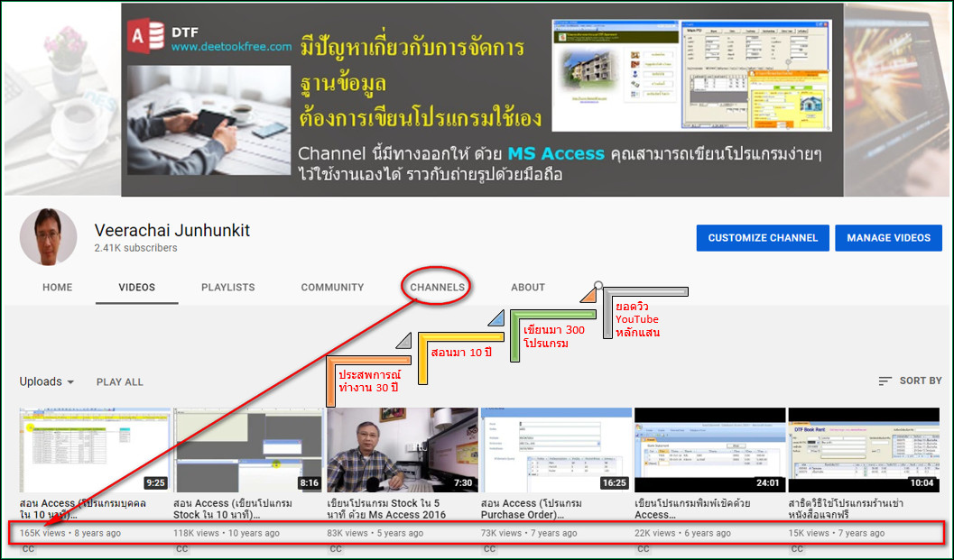Open the 10:04 video thumbnail
This screenshot has height=560, width=954.
(x=864, y=450)
